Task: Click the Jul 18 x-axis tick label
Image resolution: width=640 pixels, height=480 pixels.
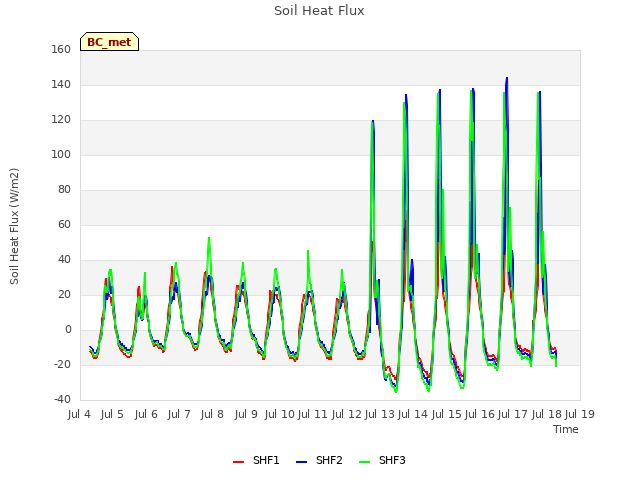Action: point(547,414)
